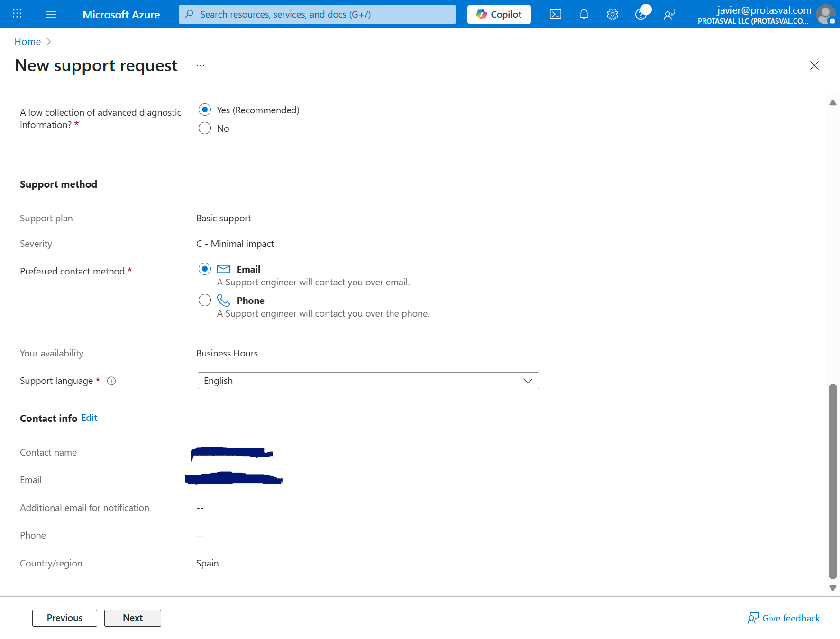The width and height of the screenshot is (840, 639).
Task: Click the vertical scrollbar thumb
Action: click(x=833, y=482)
